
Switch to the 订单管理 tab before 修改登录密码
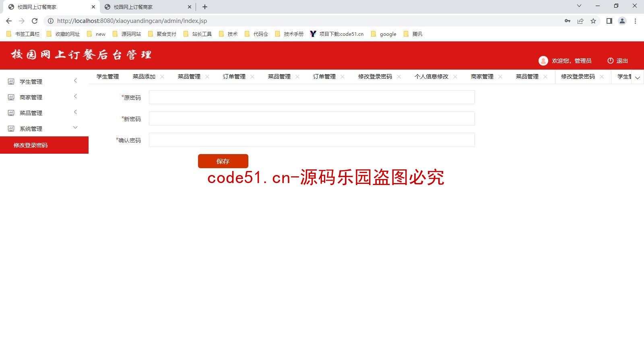tap(324, 76)
